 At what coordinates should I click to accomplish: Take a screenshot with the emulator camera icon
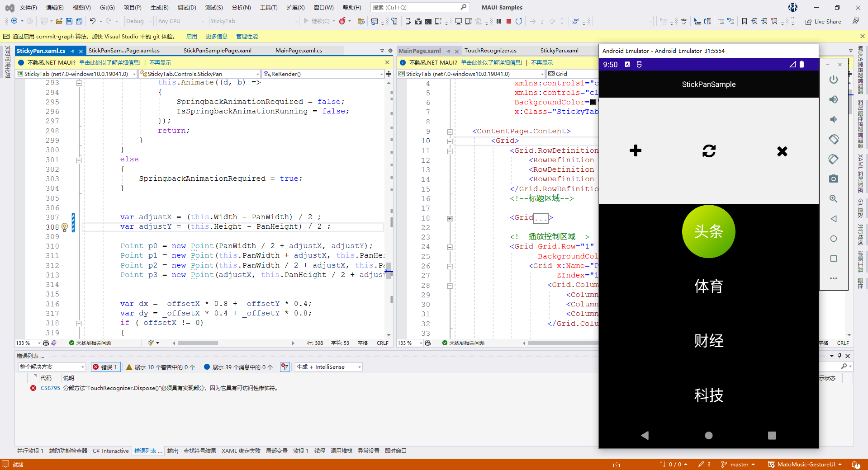point(833,179)
